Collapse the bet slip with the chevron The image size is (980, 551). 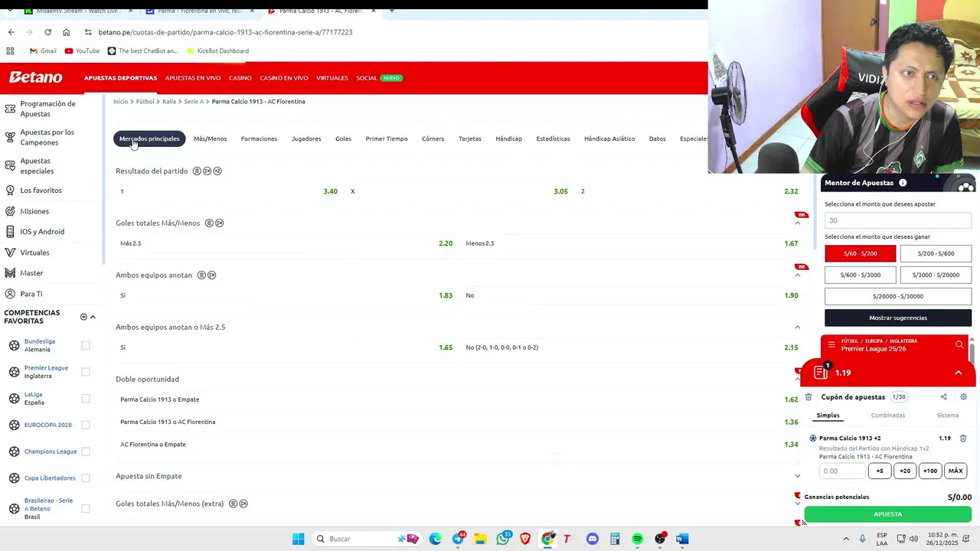point(958,373)
